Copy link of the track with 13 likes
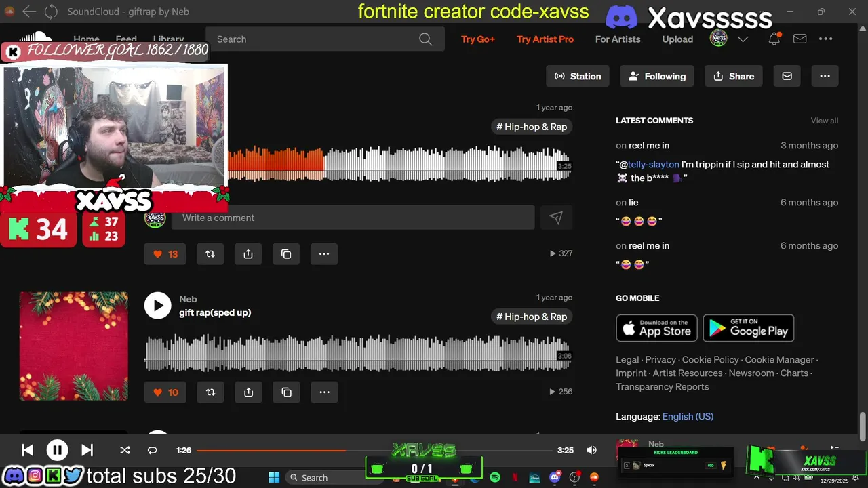868x488 pixels. 286,253
